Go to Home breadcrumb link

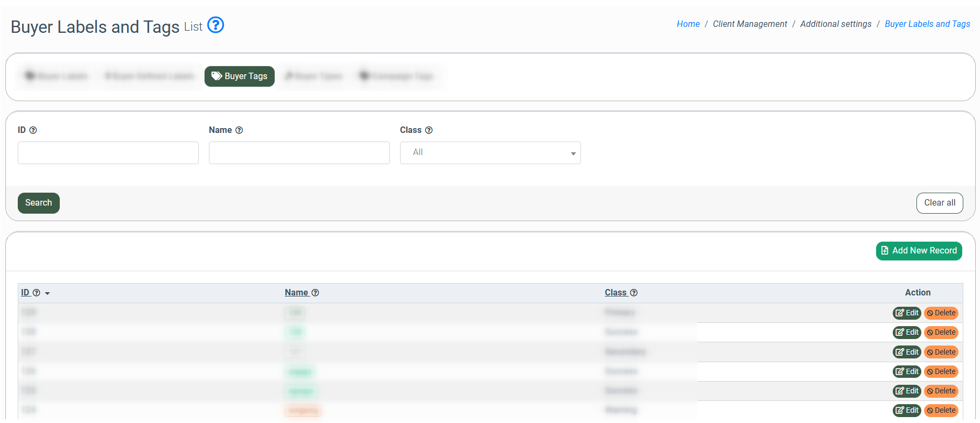pos(688,24)
